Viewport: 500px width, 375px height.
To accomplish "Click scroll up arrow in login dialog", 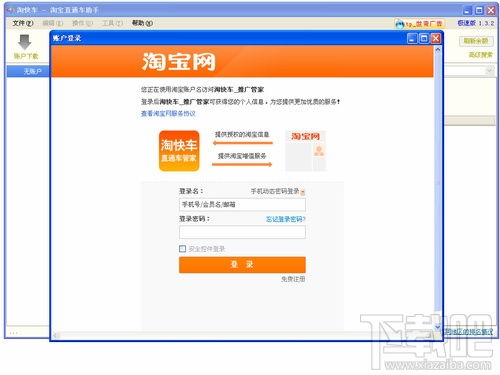I will (x=438, y=50).
